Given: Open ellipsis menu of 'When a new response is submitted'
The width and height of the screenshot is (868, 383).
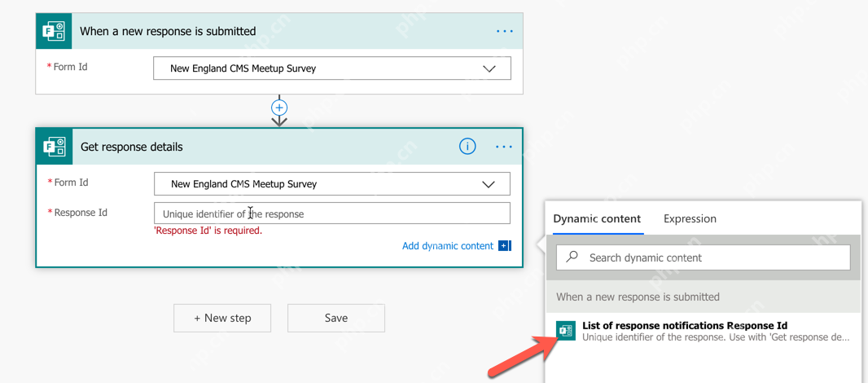Looking at the screenshot, I should [x=504, y=32].
